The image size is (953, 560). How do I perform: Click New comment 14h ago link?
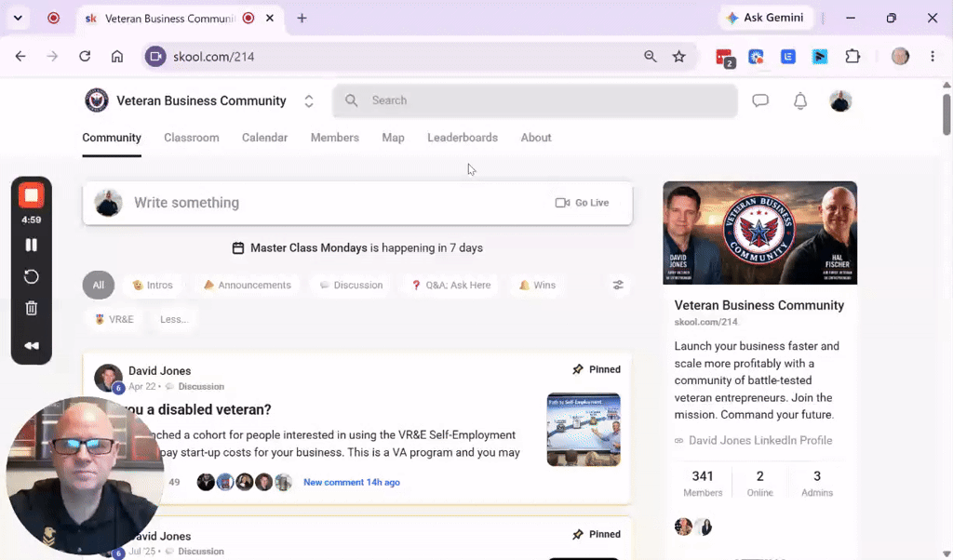[x=351, y=482]
